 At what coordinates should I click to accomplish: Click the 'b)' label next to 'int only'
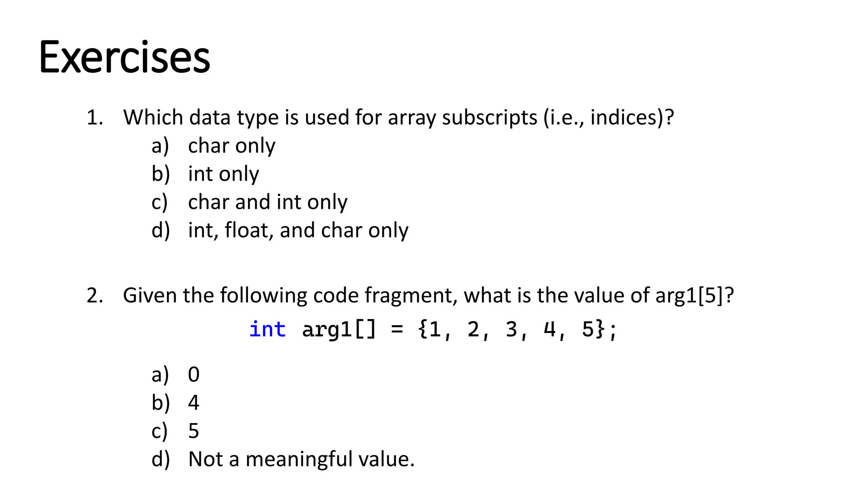[x=161, y=174]
